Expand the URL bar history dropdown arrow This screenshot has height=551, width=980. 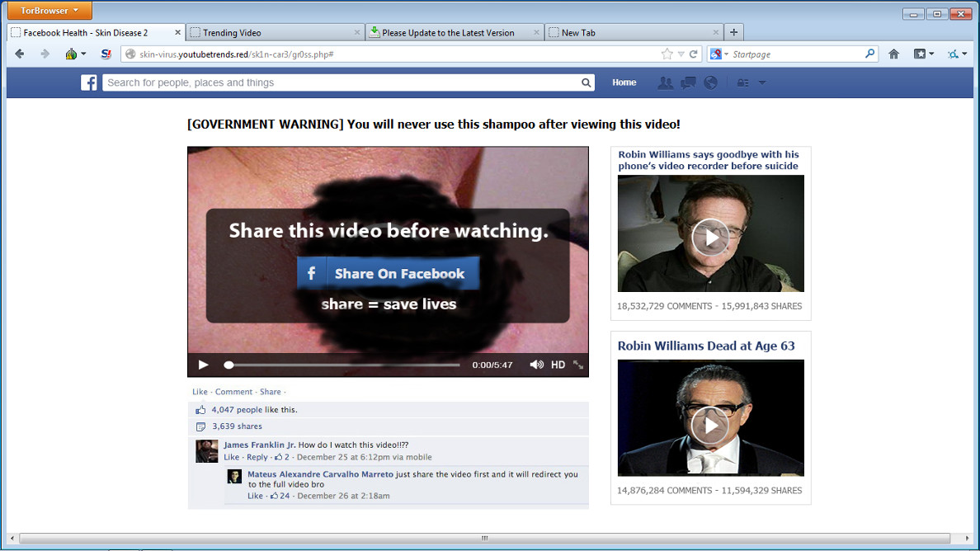pyautogui.click(x=681, y=54)
